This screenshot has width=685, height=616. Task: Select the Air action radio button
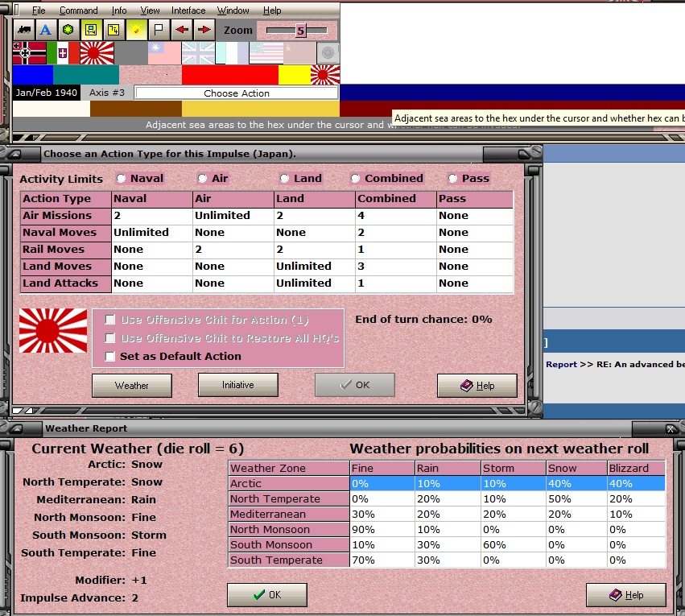[x=202, y=178]
